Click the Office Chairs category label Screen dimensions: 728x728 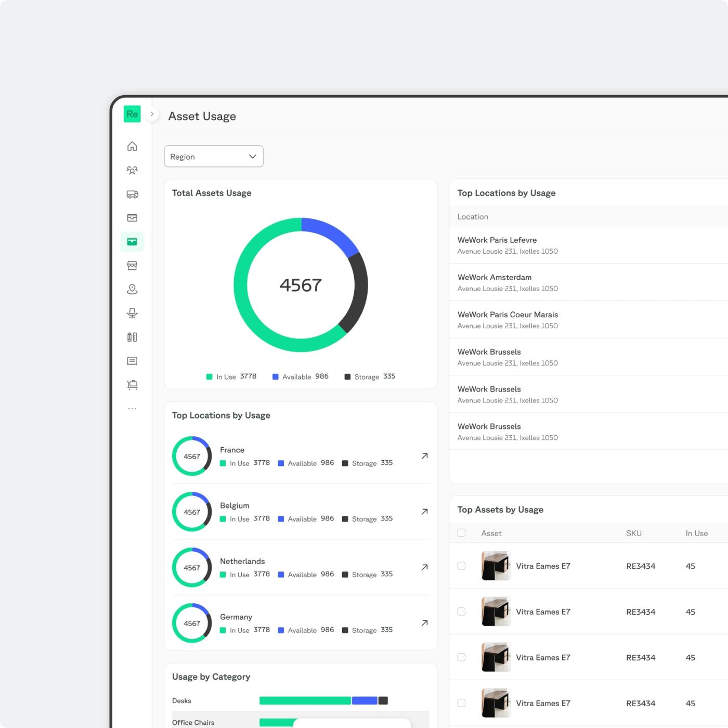click(193, 722)
